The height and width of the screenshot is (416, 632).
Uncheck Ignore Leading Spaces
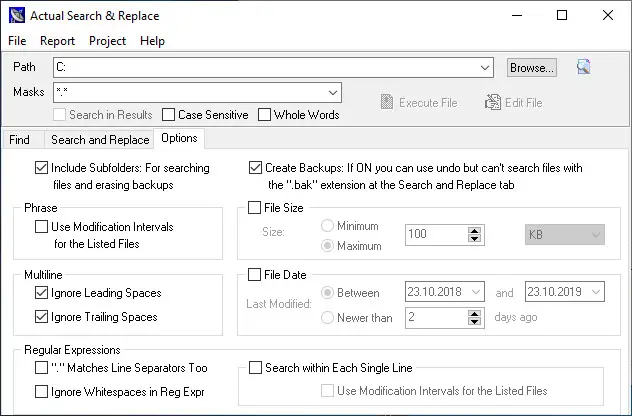point(41,293)
